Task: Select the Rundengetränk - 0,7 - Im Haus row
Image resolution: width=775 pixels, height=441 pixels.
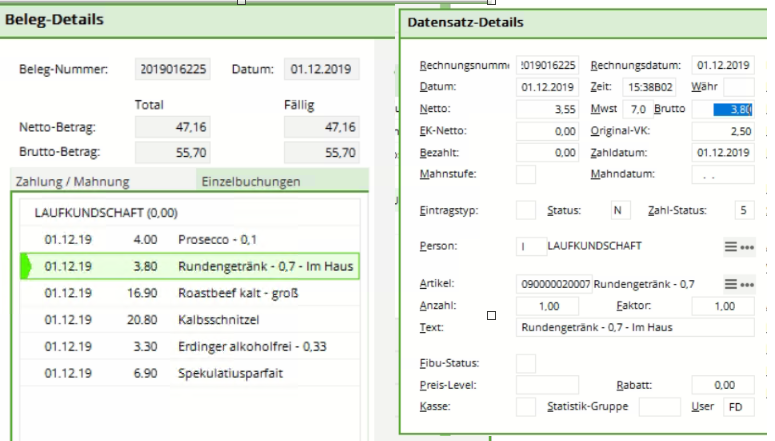Action: coord(190,266)
